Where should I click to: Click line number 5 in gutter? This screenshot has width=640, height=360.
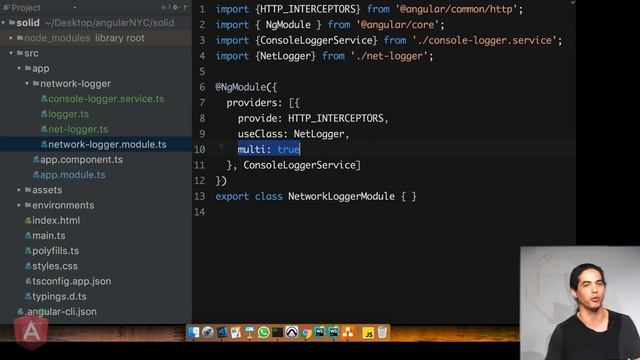click(202, 71)
